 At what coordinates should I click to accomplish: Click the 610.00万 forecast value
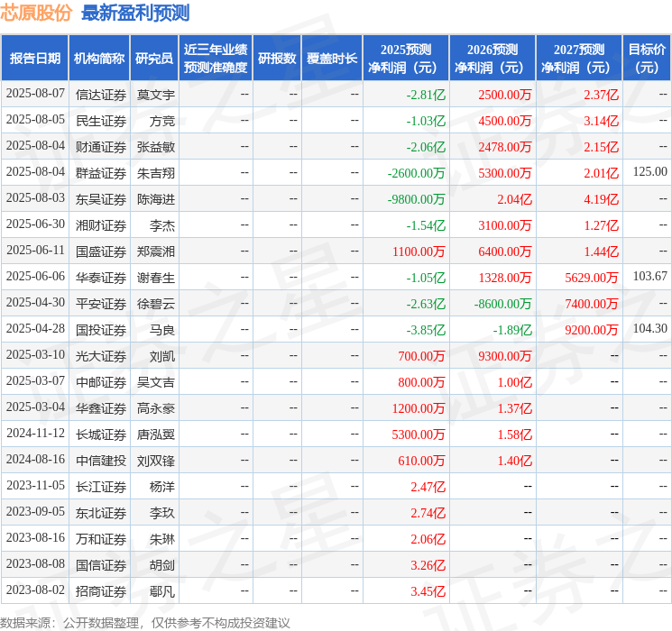coord(422,461)
